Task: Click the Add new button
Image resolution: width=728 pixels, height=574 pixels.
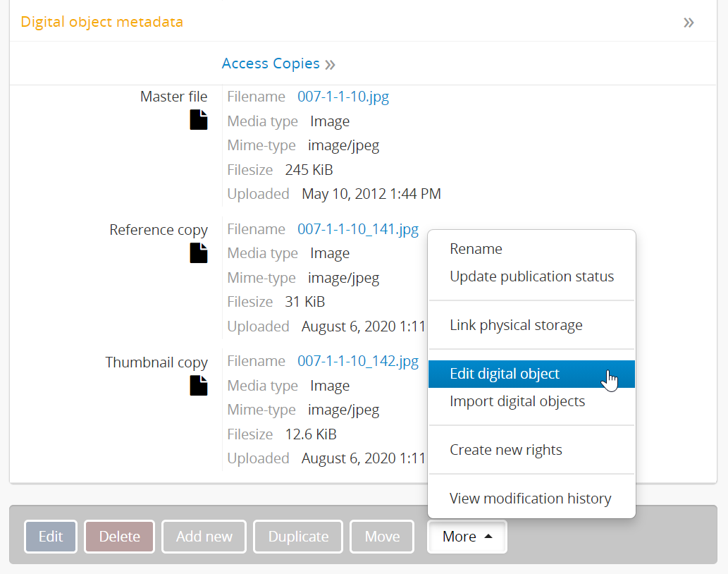Action: (x=204, y=537)
